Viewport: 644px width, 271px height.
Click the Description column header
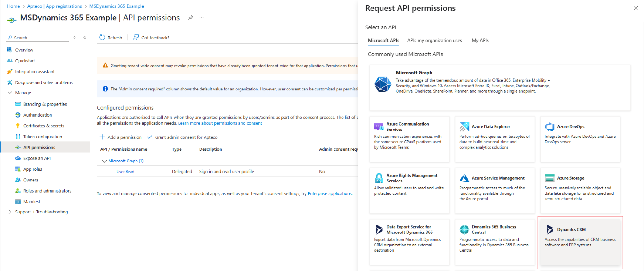pyautogui.click(x=210, y=149)
